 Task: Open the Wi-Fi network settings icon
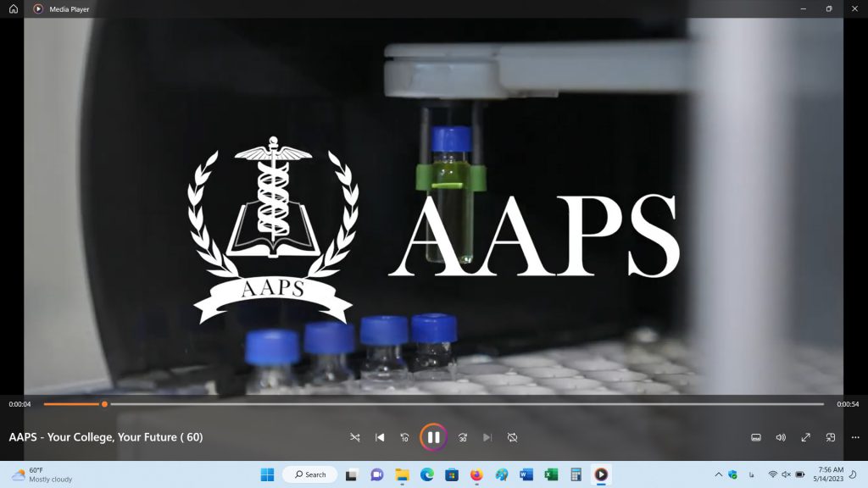click(773, 474)
